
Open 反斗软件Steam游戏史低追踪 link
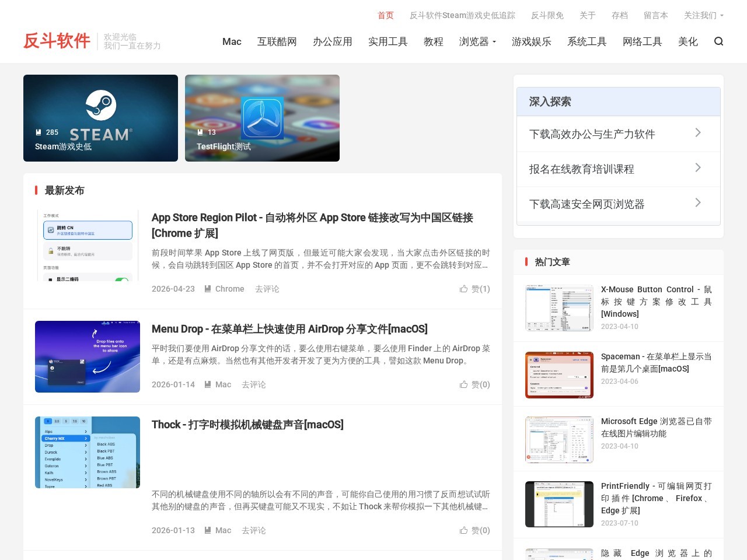point(462,15)
